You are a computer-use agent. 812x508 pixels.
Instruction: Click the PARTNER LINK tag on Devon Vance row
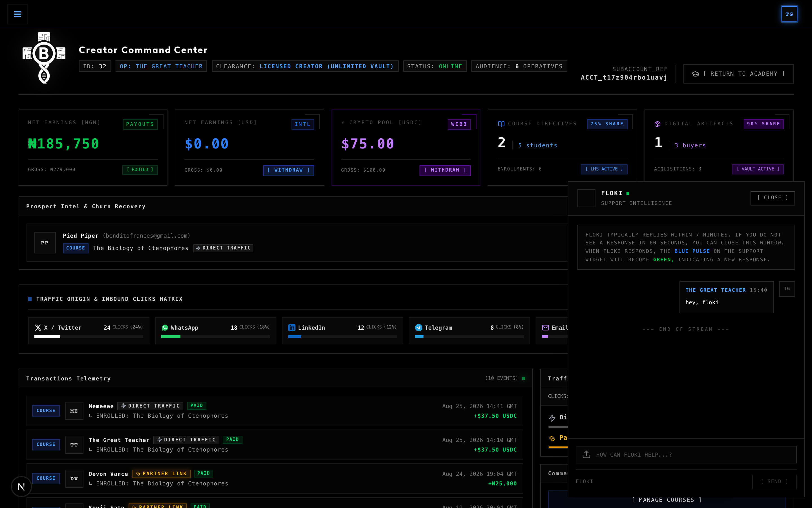161,474
